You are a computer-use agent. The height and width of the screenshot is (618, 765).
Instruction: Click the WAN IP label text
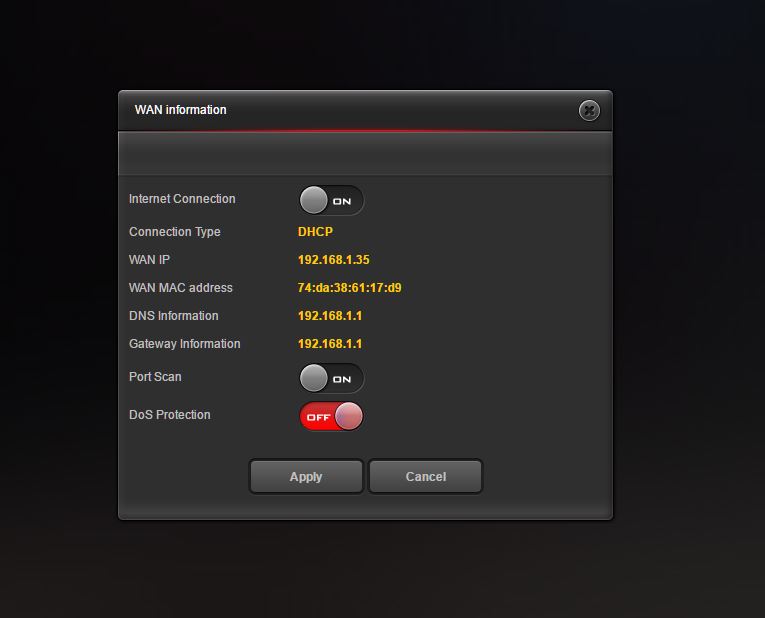pos(150,260)
